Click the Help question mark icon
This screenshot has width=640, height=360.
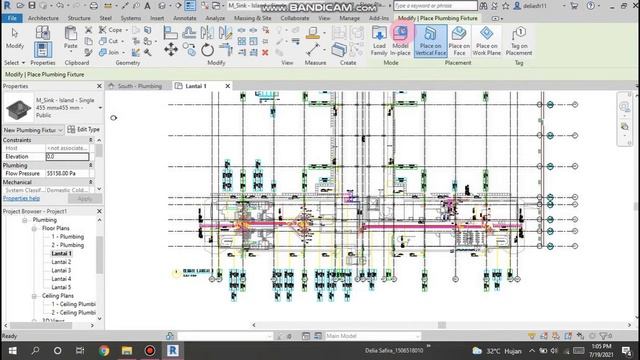590,6
